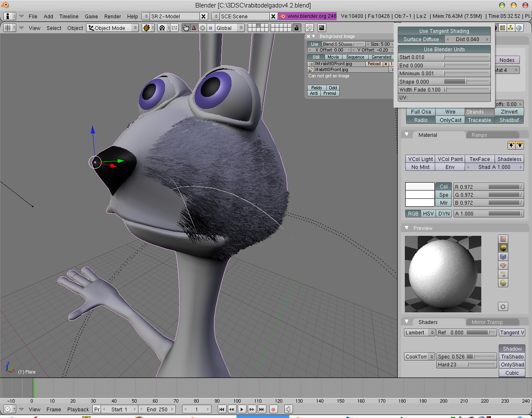Switch to the Ramps tab
Screen dimensions: 532x418
(x=492, y=135)
